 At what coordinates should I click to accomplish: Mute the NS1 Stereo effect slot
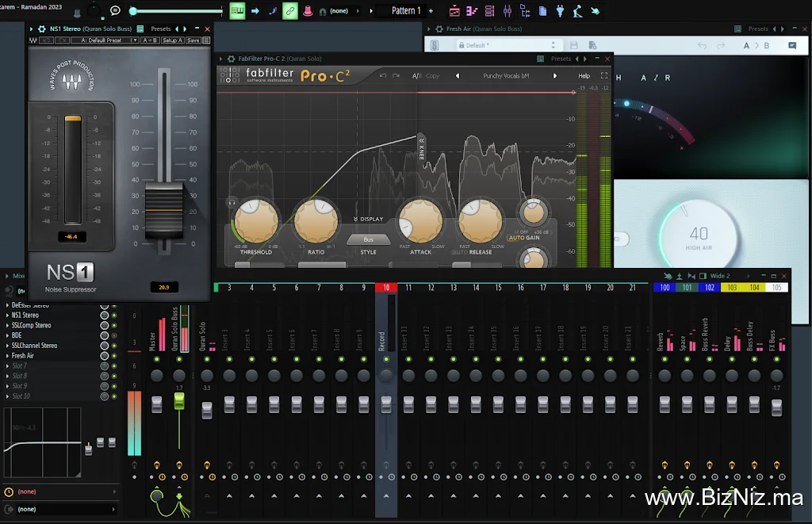click(114, 315)
